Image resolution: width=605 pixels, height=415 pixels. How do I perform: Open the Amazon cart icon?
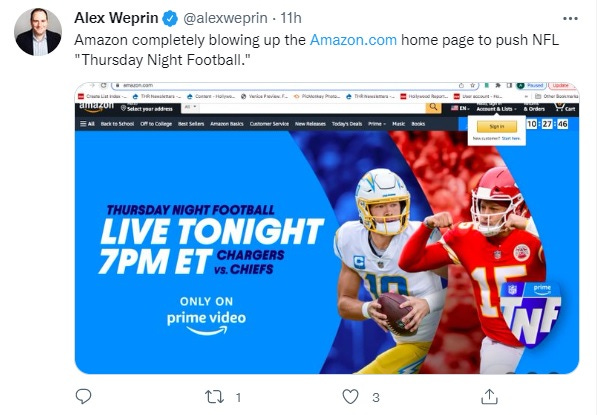(x=565, y=107)
